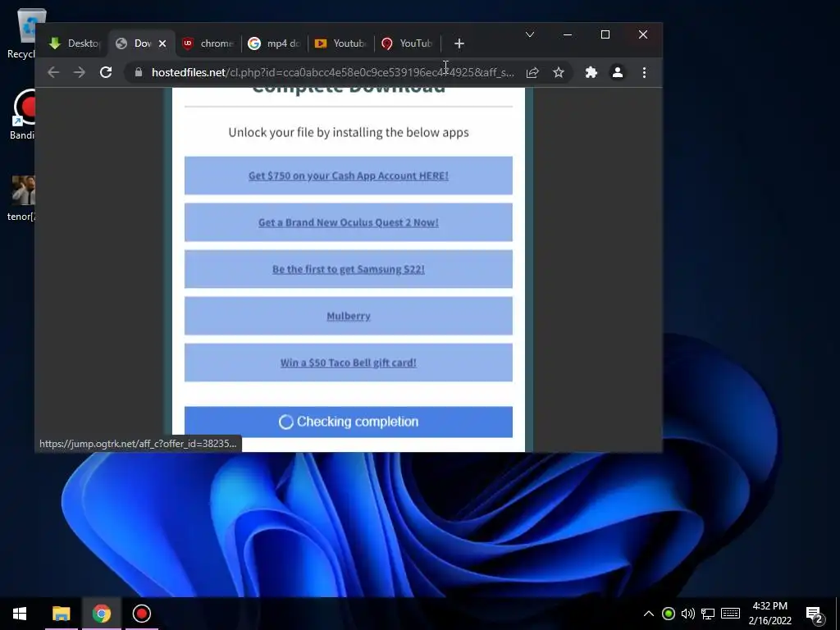Open the Oculus Quest 2 offer
The width and height of the screenshot is (840, 630).
point(348,222)
